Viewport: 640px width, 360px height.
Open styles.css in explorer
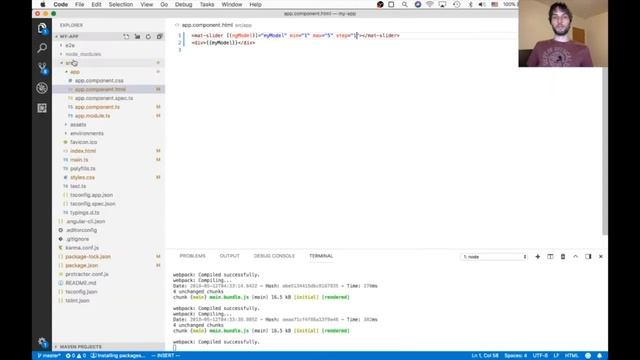(82, 178)
